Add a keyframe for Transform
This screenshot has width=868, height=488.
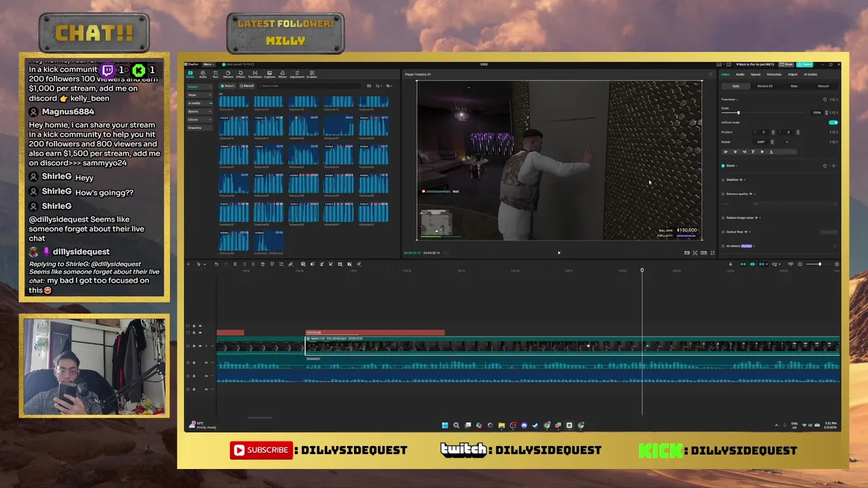[833, 100]
